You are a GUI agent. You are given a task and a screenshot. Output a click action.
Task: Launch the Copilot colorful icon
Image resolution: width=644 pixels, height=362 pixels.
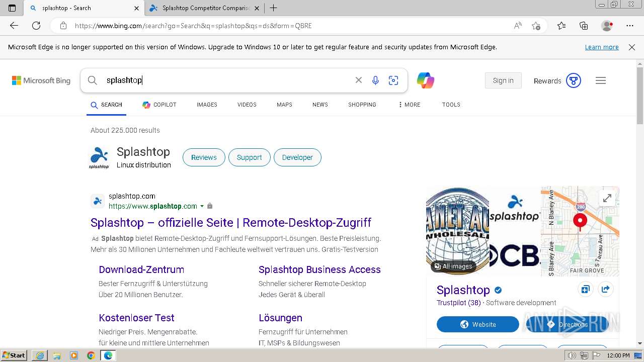click(x=425, y=80)
